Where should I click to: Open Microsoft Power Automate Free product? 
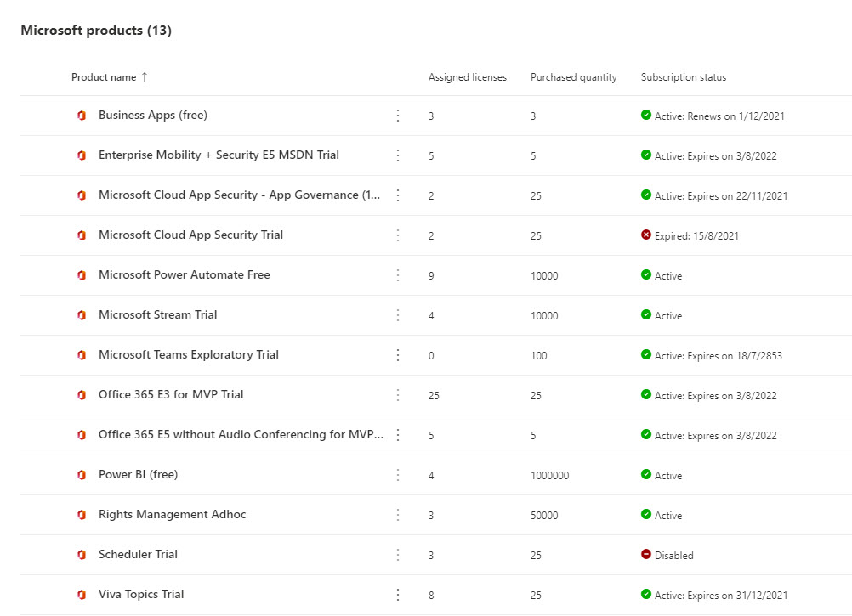(185, 274)
